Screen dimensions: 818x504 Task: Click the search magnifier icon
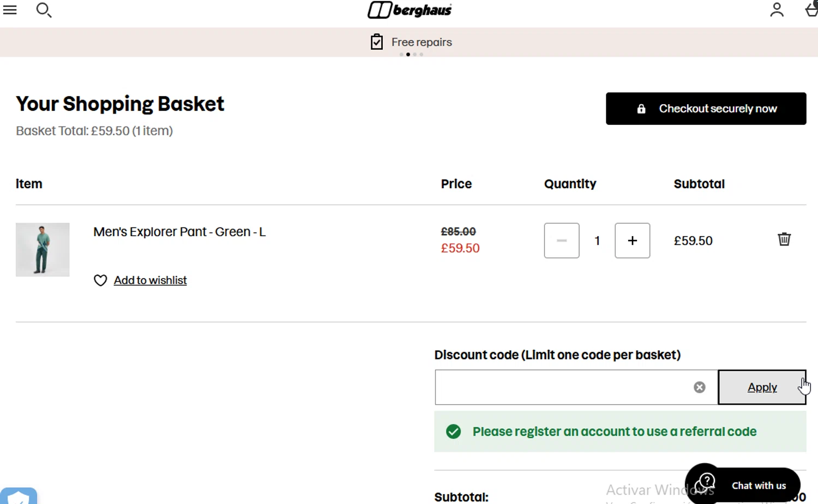pos(44,10)
